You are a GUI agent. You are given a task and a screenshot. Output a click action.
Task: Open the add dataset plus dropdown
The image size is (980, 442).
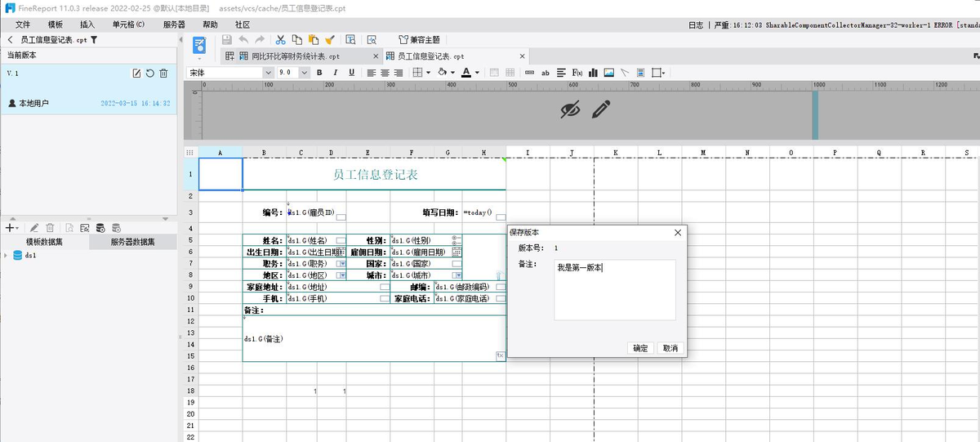pyautogui.click(x=11, y=228)
